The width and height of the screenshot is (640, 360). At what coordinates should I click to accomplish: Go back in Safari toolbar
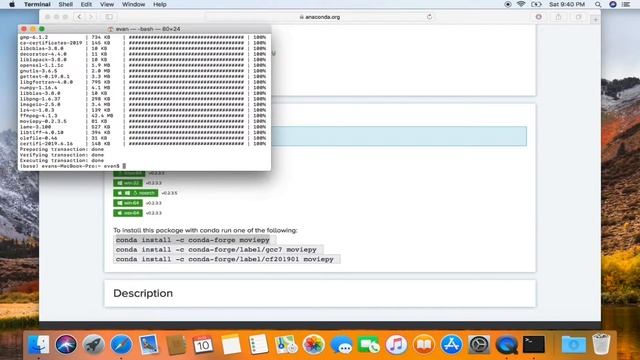[x=80, y=17]
